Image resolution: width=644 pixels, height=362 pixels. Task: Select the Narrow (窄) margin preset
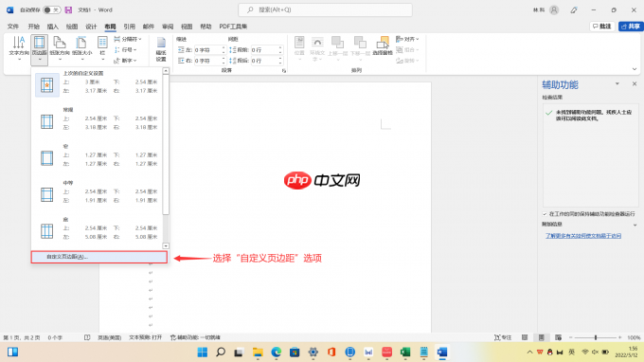[x=98, y=155]
